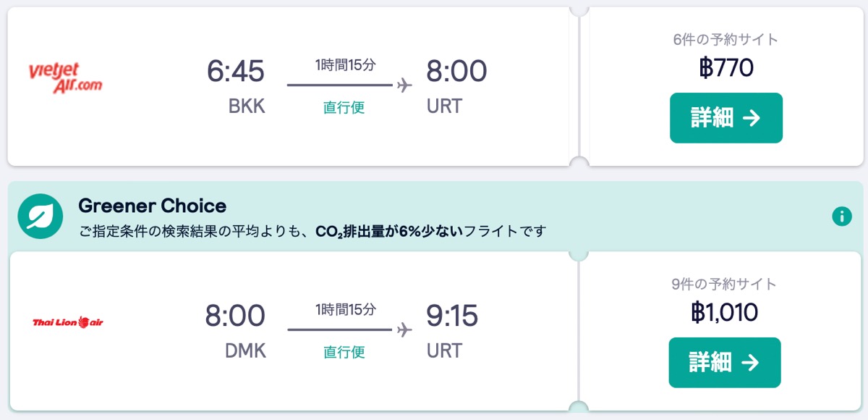Click the airplane icon on the VietJet flight

404,85
